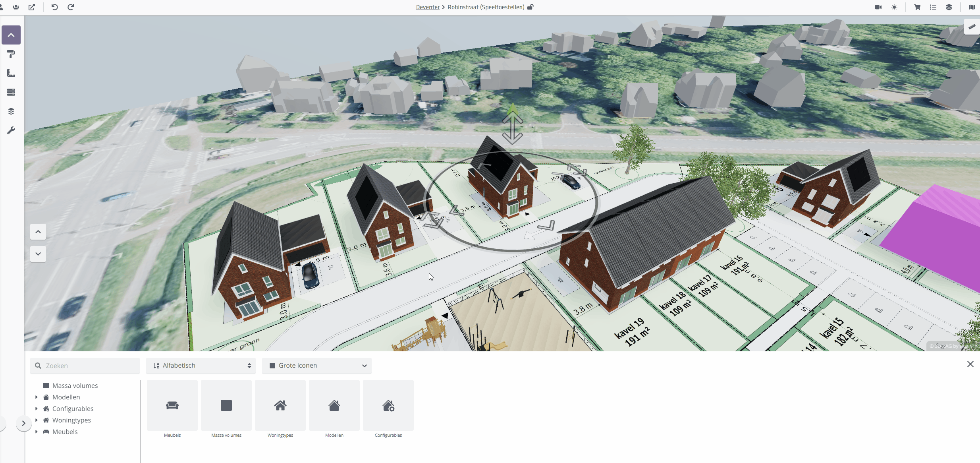
Task: Click the undo arrow
Action: 55,7
